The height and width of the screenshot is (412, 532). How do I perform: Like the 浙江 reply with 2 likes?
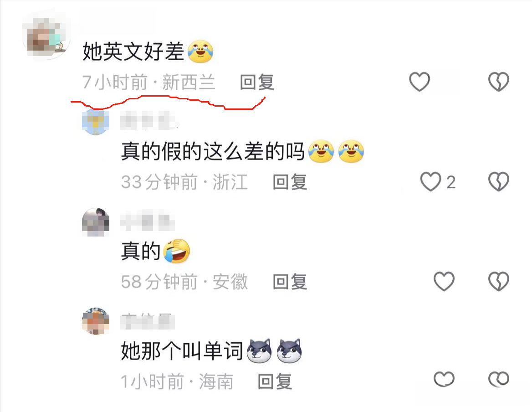click(430, 181)
